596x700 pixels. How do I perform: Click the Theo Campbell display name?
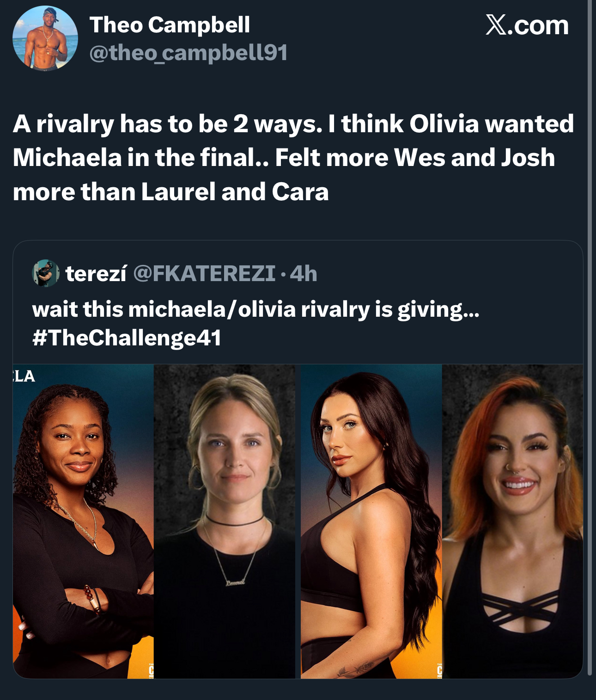tap(170, 25)
